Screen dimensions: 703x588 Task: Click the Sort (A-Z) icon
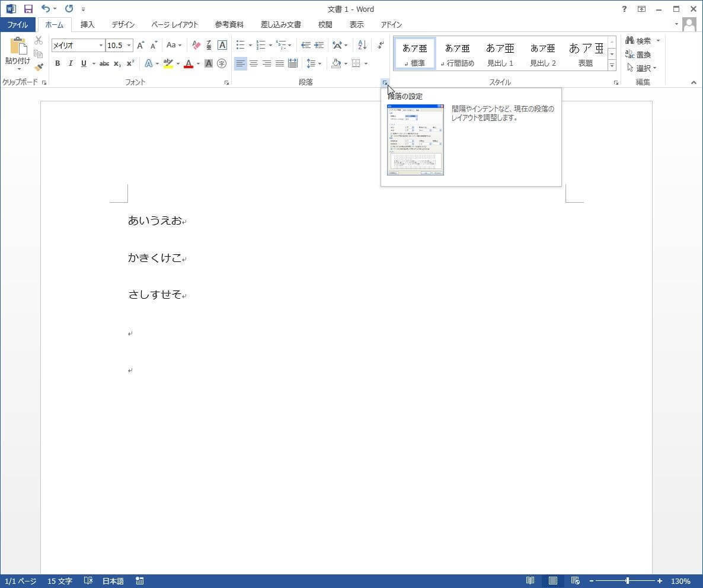tap(362, 45)
